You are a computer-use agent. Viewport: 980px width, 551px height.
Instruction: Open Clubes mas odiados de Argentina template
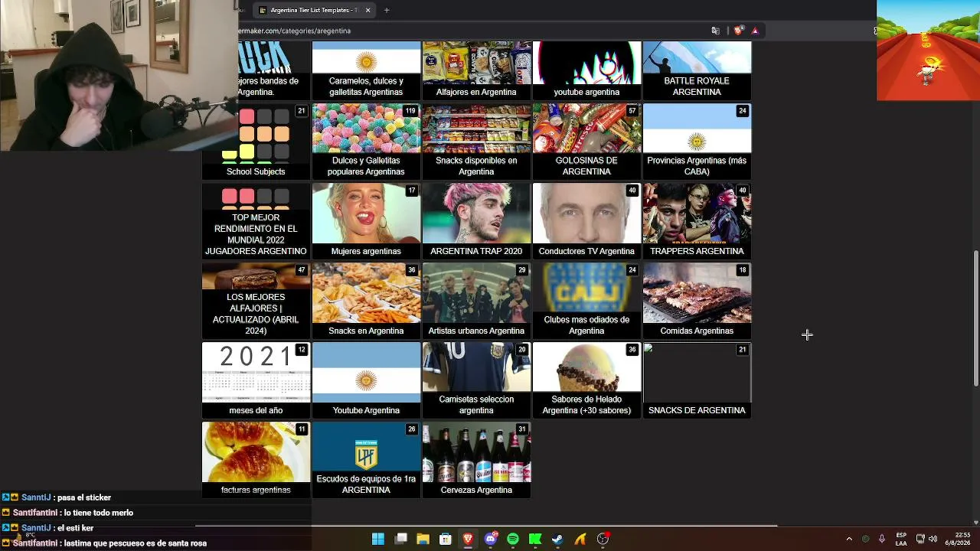tap(586, 300)
